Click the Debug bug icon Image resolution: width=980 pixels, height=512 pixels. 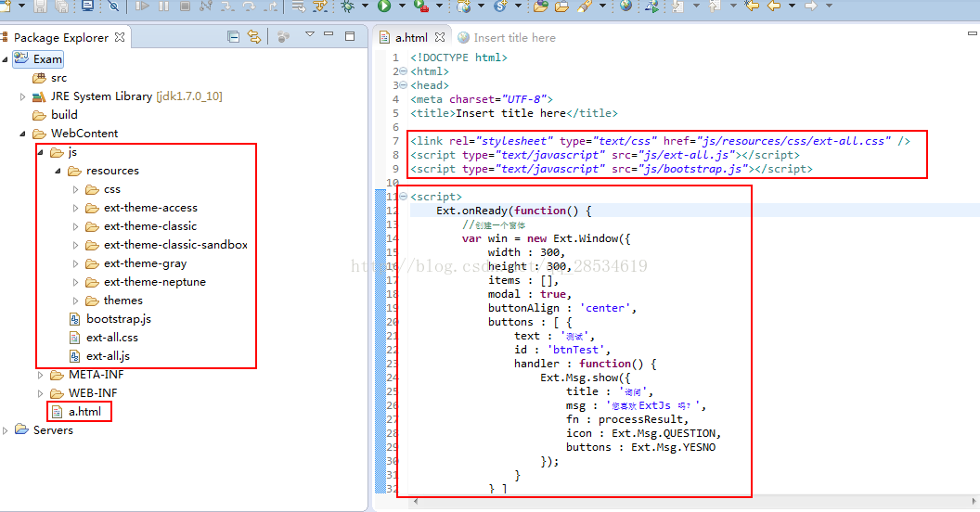pos(348,6)
